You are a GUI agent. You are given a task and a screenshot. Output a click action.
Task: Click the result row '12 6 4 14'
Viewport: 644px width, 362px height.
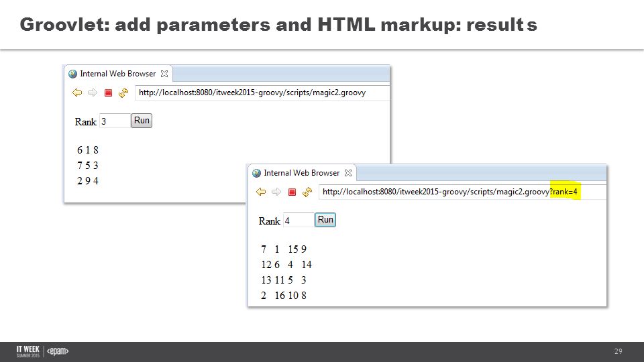[286, 265]
